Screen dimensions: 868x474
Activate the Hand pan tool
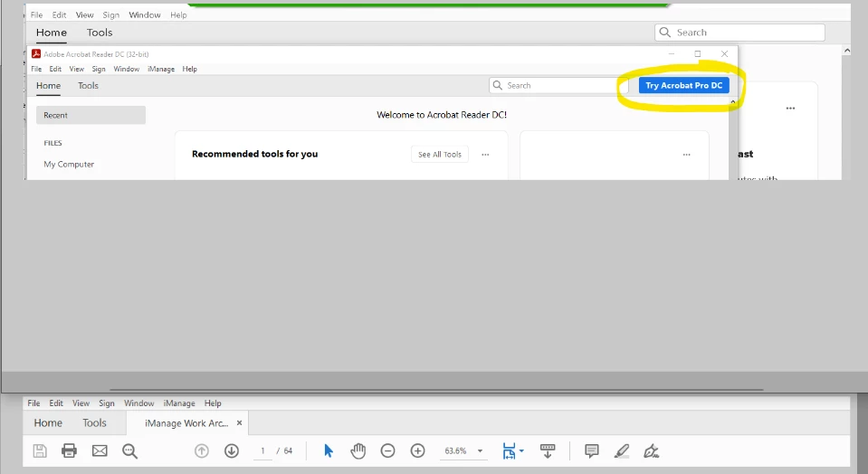click(358, 450)
